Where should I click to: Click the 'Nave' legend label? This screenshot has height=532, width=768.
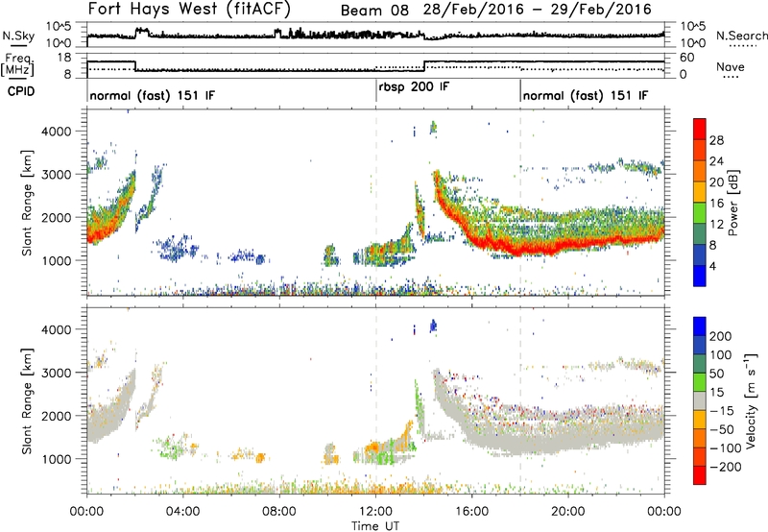tap(731, 66)
